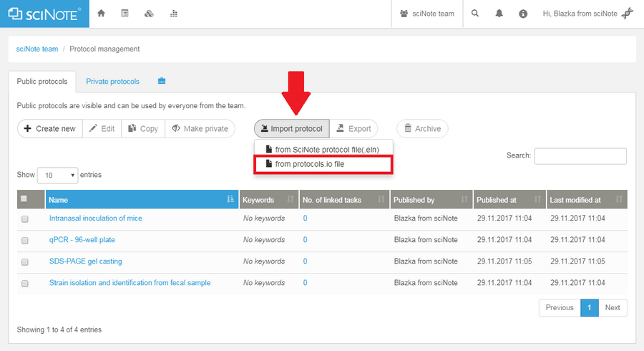Image resolution: width=644 pixels, height=351 pixels.
Task: Click 29.11.2017 11:05 published date for SDS-PAGE
Action: (x=504, y=261)
